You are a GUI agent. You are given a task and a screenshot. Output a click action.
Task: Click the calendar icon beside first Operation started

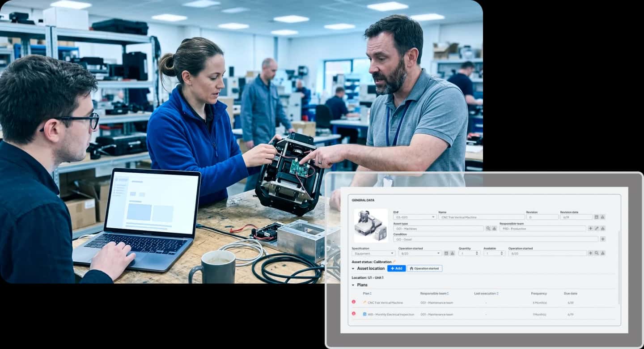point(446,253)
